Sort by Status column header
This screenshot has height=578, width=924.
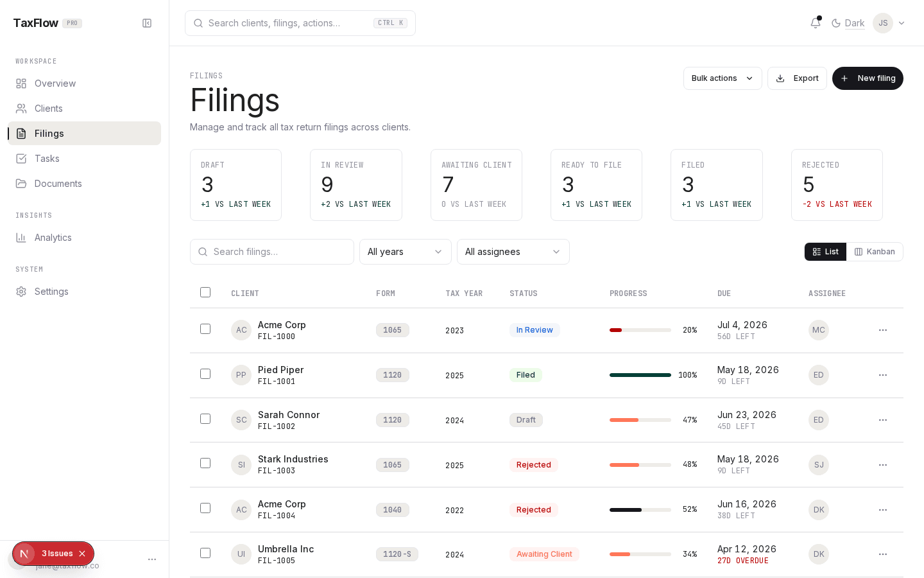(x=524, y=293)
